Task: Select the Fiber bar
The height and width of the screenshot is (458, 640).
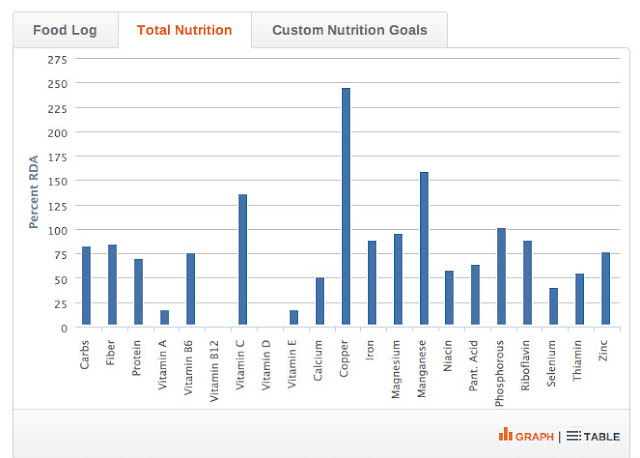Action: [112, 285]
